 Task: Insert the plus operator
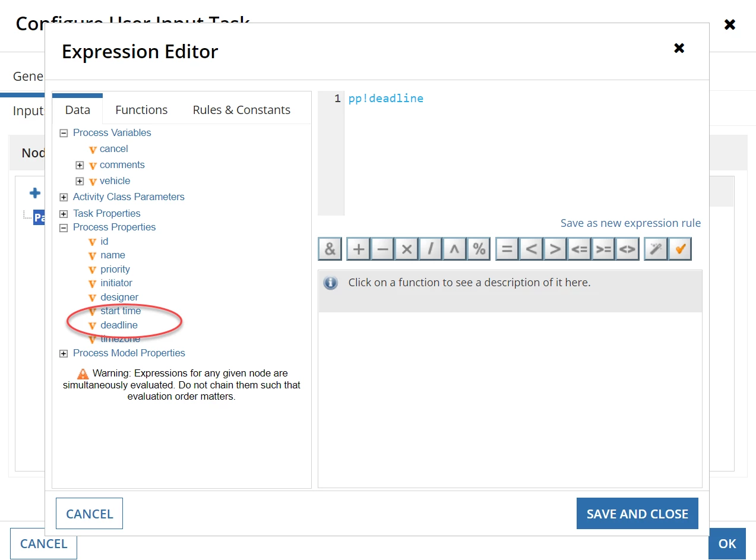point(359,249)
